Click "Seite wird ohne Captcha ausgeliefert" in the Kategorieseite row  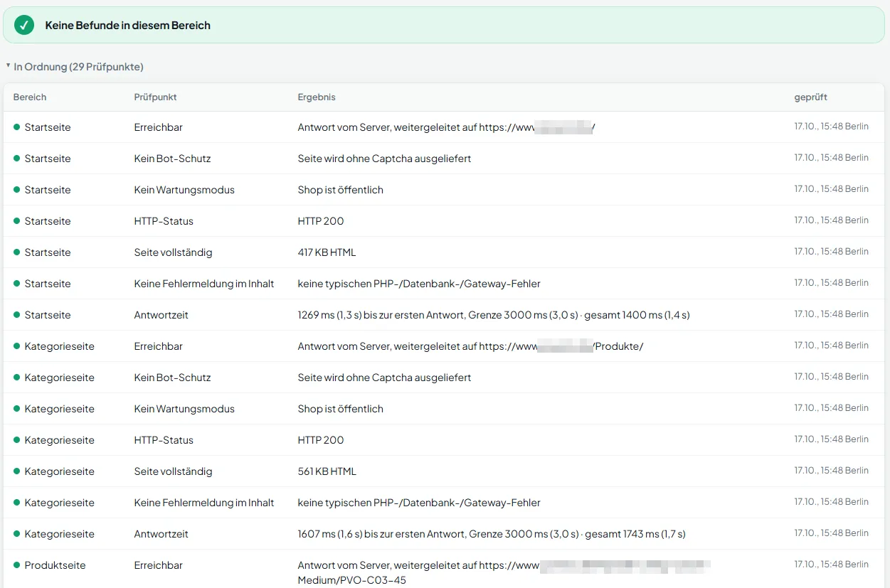[x=384, y=378]
